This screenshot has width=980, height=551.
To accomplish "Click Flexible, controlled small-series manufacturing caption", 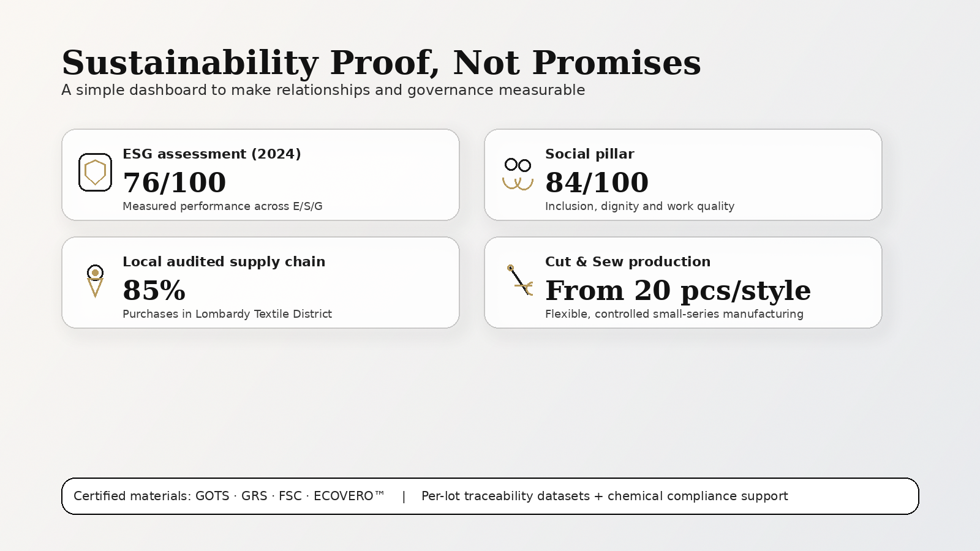I will click(674, 314).
